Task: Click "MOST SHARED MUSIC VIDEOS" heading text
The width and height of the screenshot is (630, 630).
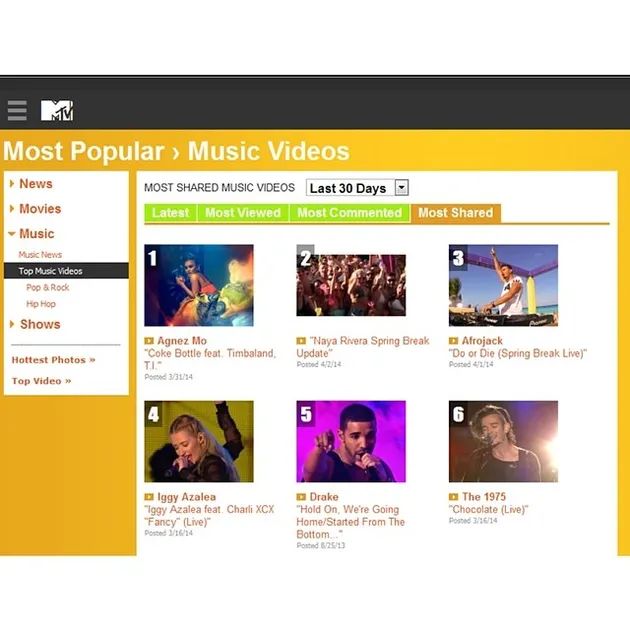Action: (219, 188)
